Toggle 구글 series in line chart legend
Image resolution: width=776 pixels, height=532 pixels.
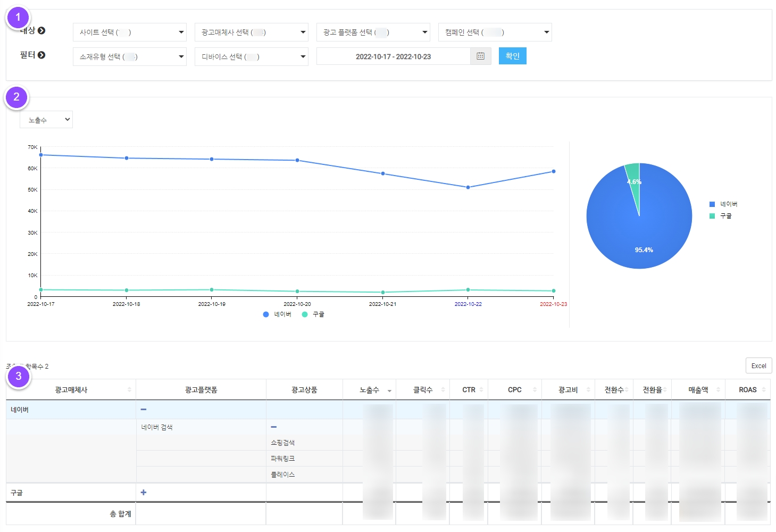click(x=313, y=314)
